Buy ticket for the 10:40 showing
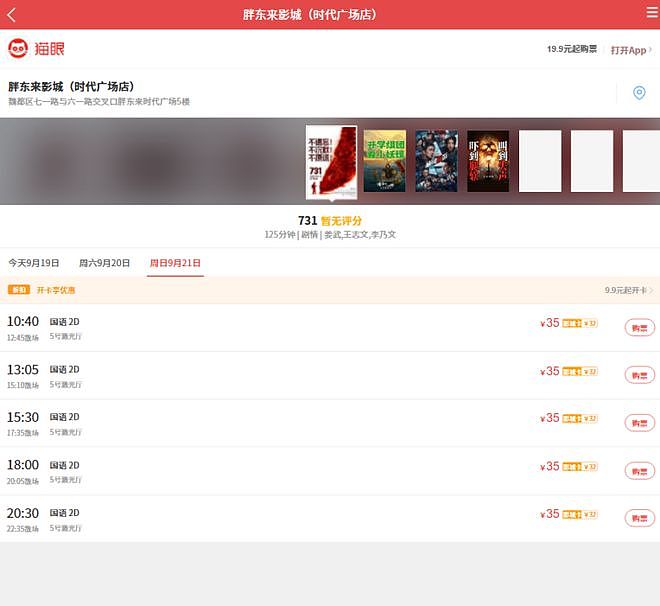Viewport: 660px width, 606px height. [x=639, y=328]
